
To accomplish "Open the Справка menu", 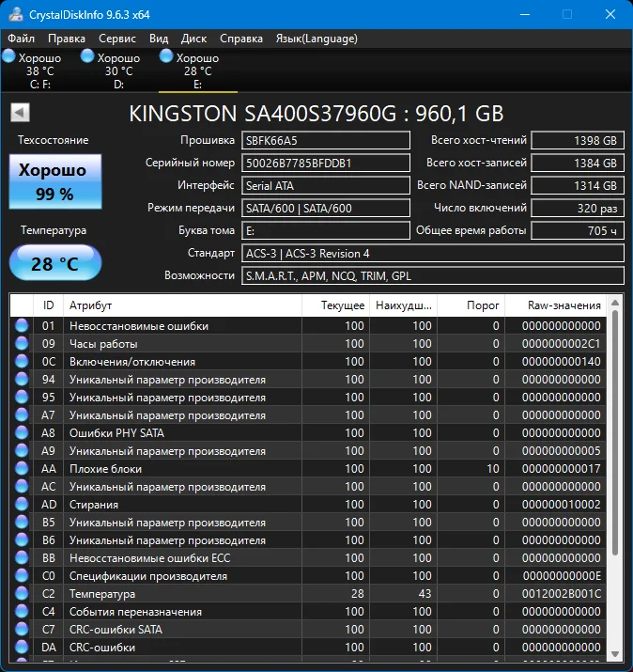I will [x=241, y=39].
